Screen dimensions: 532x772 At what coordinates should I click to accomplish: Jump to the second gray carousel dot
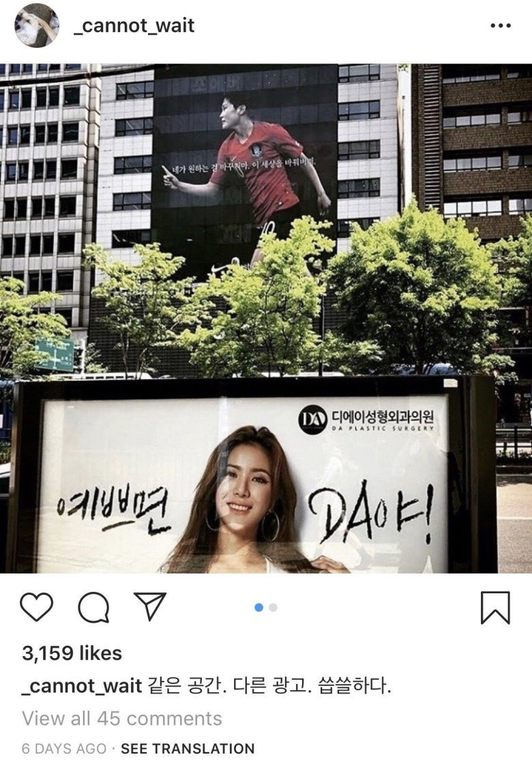point(274,608)
